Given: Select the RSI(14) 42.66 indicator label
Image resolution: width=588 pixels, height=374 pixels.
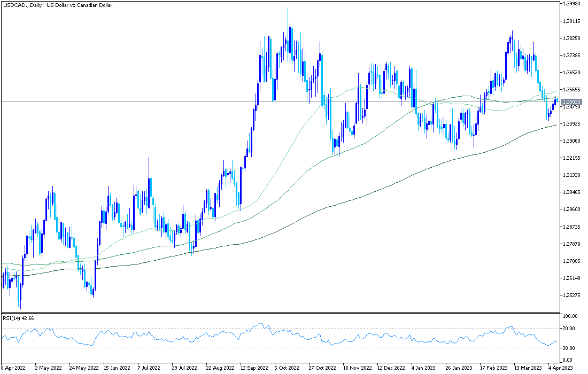Looking at the screenshot, I should (18, 318).
